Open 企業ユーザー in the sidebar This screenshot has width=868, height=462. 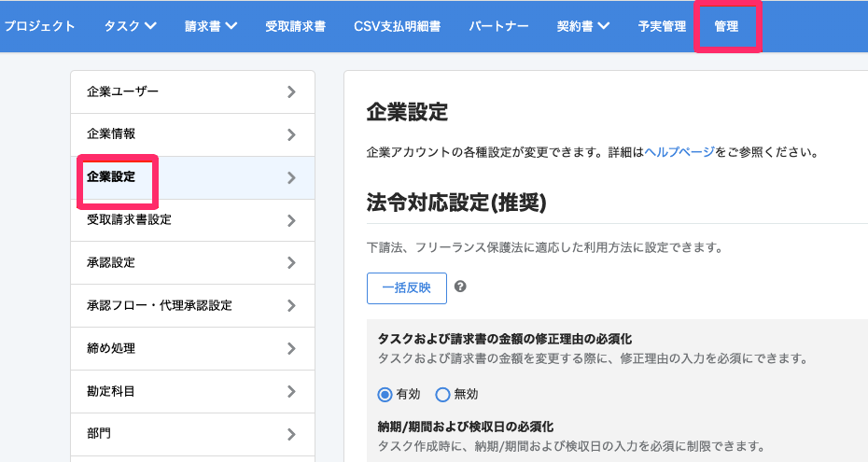pos(192,91)
